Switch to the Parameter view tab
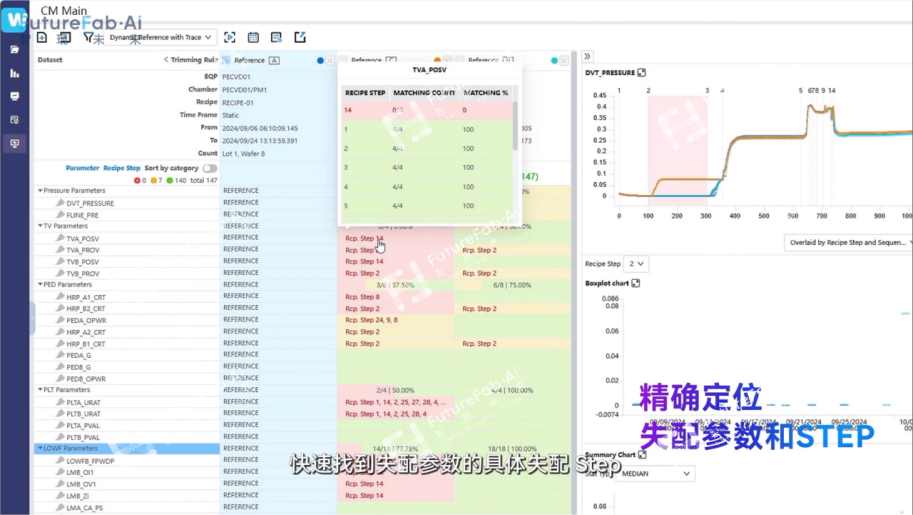The image size is (913, 515). click(x=82, y=168)
